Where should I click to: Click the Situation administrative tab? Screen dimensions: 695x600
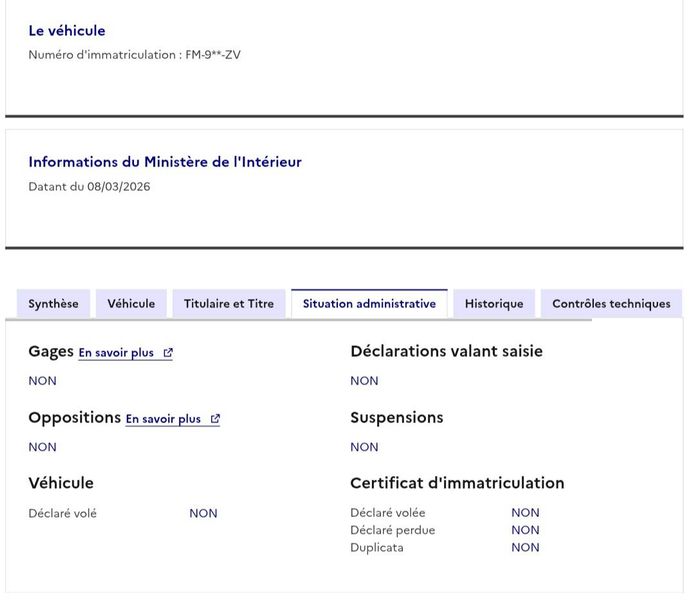point(369,304)
